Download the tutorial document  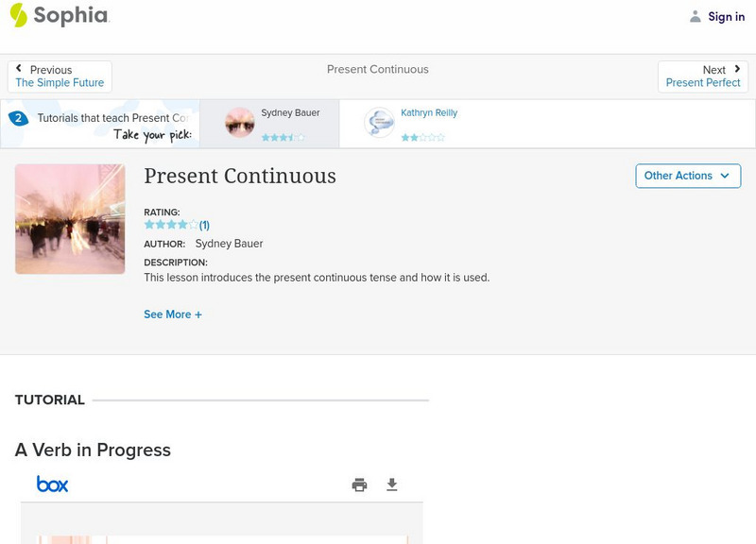point(392,484)
